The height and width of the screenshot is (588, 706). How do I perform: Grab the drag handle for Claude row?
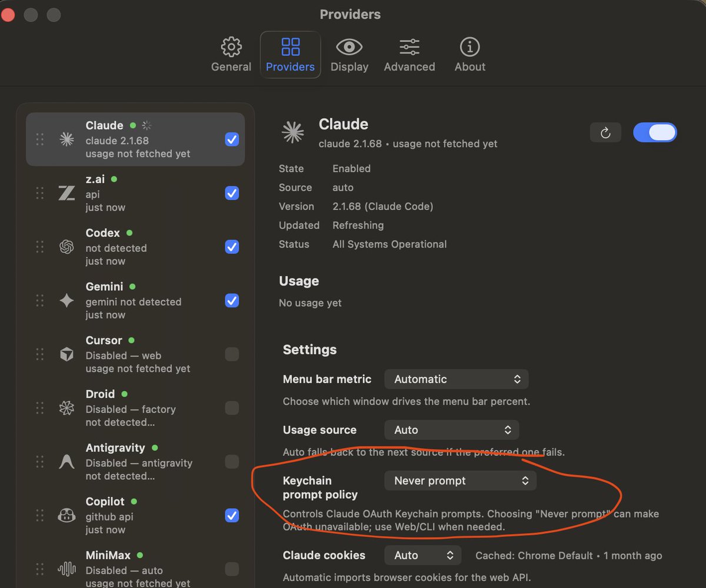[x=39, y=139]
